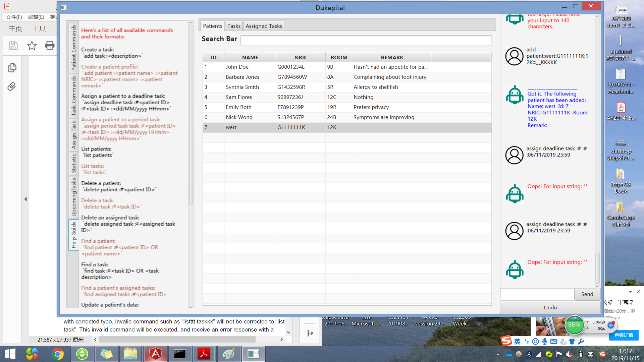Switch to the Assigned Tasks tab
The width and height of the screenshot is (644, 362).
pyautogui.click(x=264, y=26)
